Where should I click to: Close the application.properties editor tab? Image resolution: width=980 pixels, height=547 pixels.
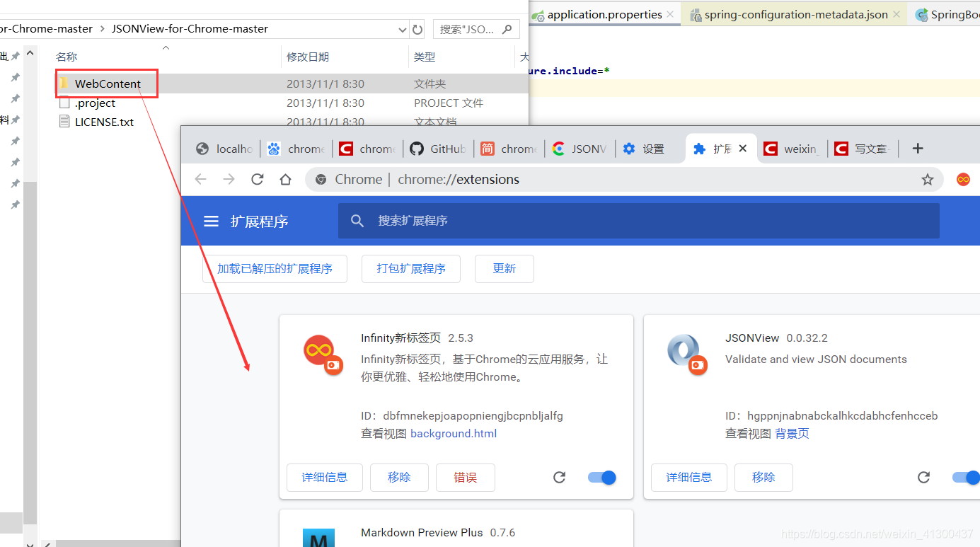click(x=670, y=14)
